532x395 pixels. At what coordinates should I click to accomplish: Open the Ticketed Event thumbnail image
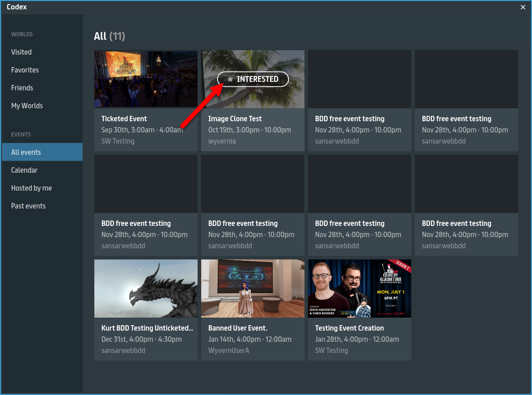click(x=146, y=79)
